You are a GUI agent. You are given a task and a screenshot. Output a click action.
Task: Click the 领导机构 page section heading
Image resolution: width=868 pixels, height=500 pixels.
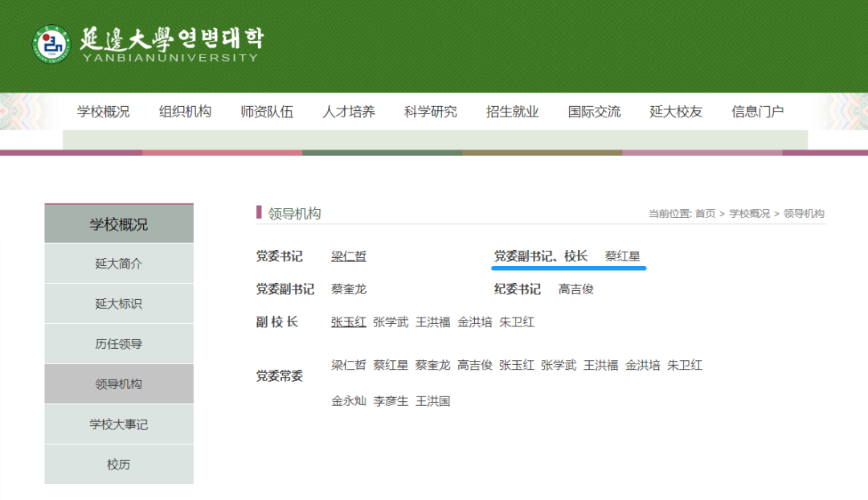pyautogui.click(x=294, y=214)
